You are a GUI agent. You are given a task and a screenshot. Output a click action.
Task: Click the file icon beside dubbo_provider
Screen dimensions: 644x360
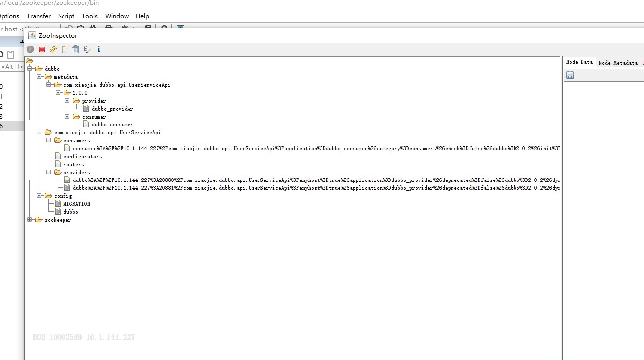pos(86,109)
